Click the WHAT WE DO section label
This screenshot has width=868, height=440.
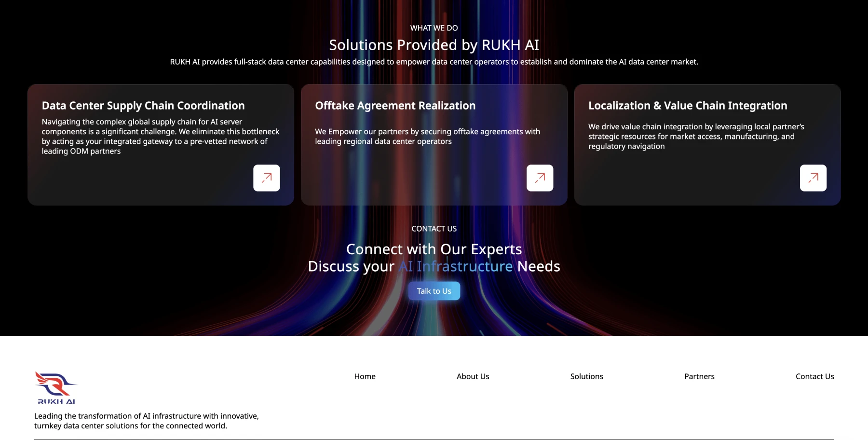pyautogui.click(x=434, y=28)
